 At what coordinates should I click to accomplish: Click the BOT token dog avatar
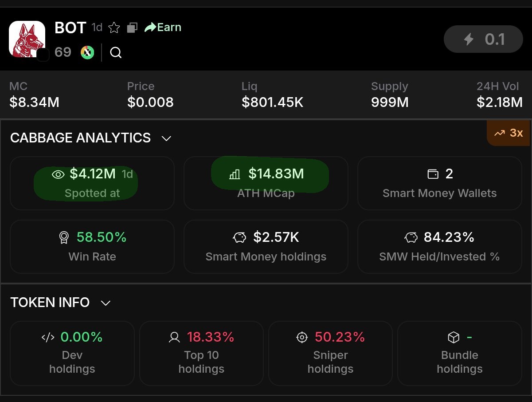[x=27, y=39]
